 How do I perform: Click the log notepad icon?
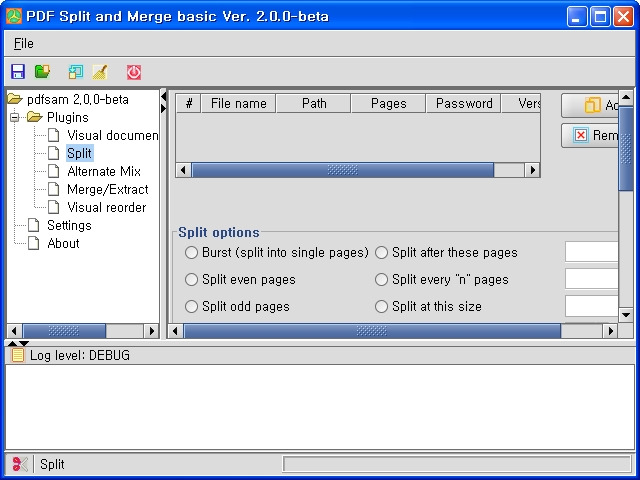click(18, 355)
